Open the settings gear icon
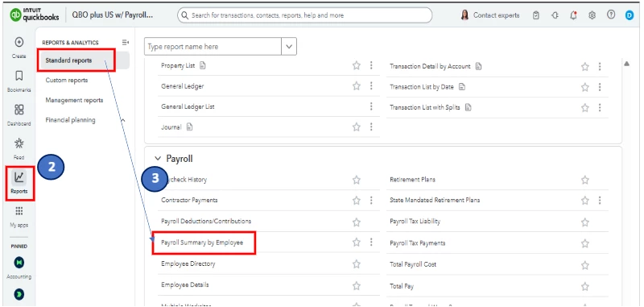644x307 pixels. pyautogui.click(x=592, y=15)
